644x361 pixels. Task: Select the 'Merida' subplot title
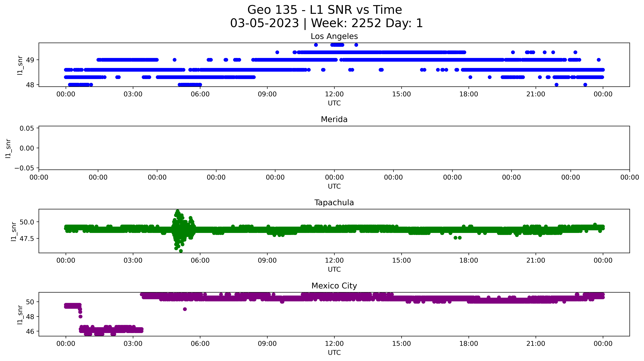[x=334, y=119]
